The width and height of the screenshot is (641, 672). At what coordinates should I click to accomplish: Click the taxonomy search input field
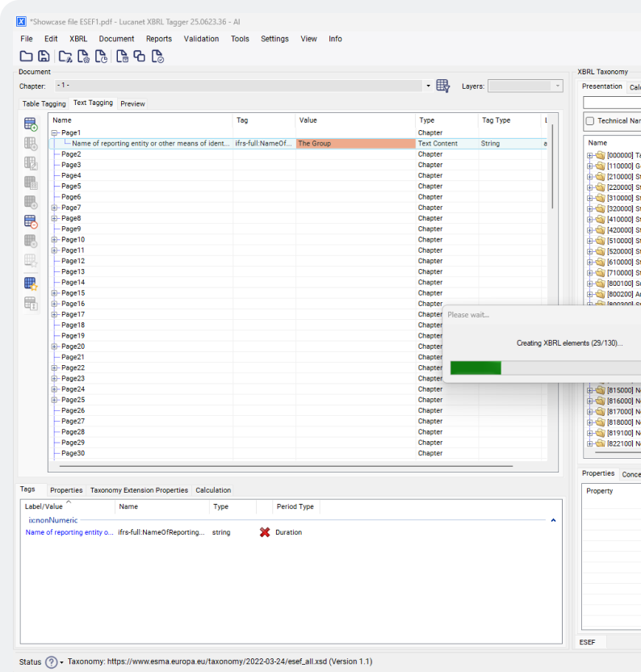pos(611,103)
